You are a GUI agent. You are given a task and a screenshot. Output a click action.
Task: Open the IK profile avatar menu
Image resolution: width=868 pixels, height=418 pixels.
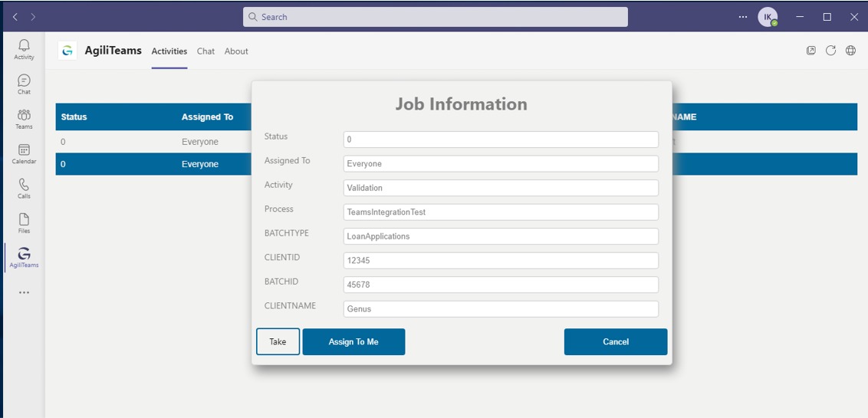click(x=768, y=17)
